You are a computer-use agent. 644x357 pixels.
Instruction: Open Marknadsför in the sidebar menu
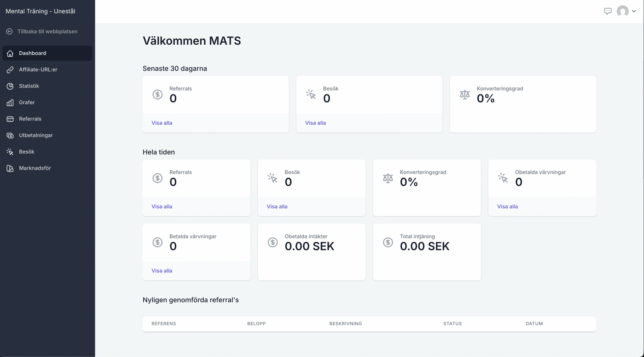tap(35, 168)
